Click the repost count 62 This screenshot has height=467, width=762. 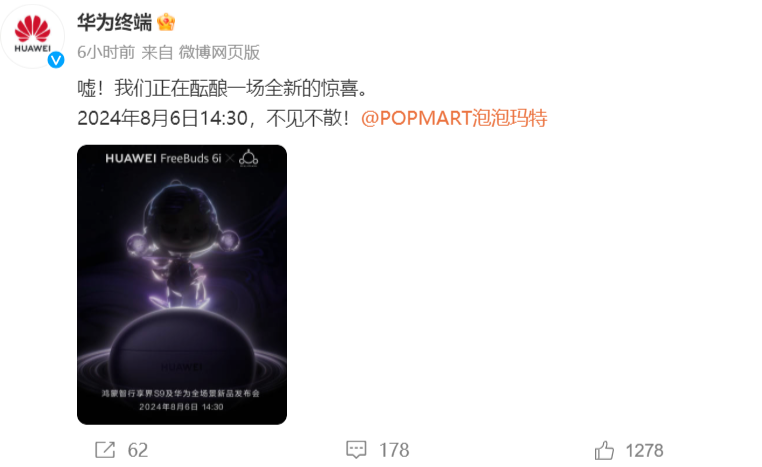138,450
